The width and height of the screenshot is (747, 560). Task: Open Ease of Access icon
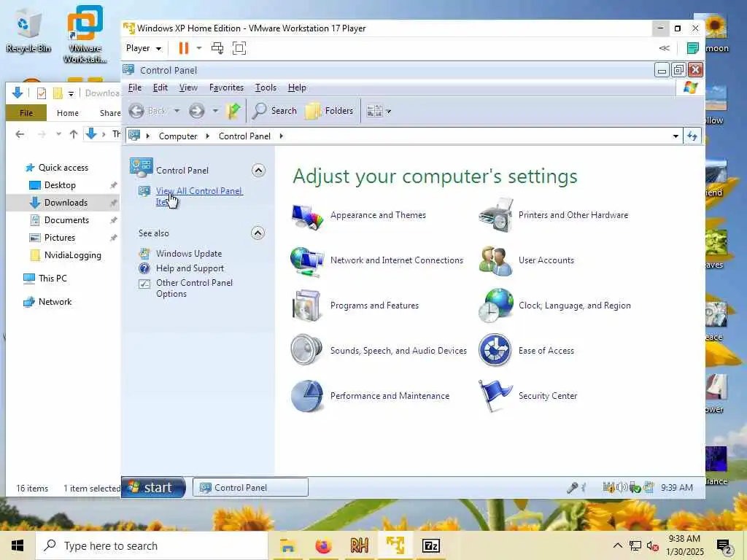click(495, 350)
